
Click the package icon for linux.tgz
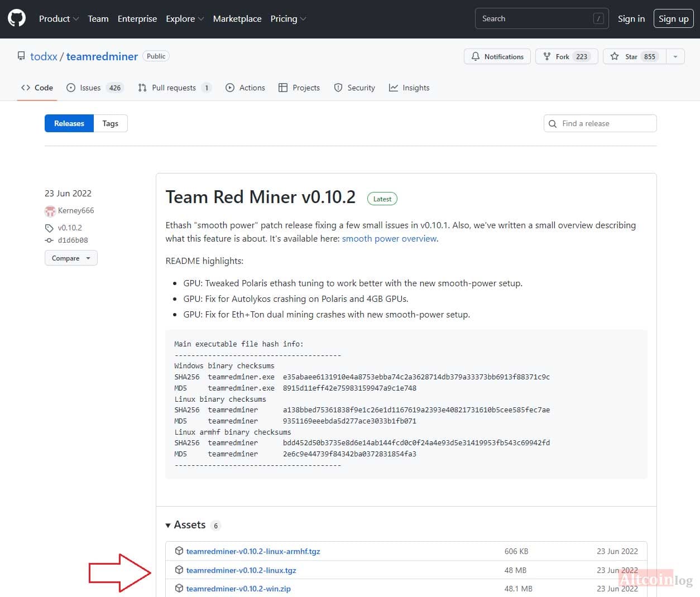[x=179, y=570]
